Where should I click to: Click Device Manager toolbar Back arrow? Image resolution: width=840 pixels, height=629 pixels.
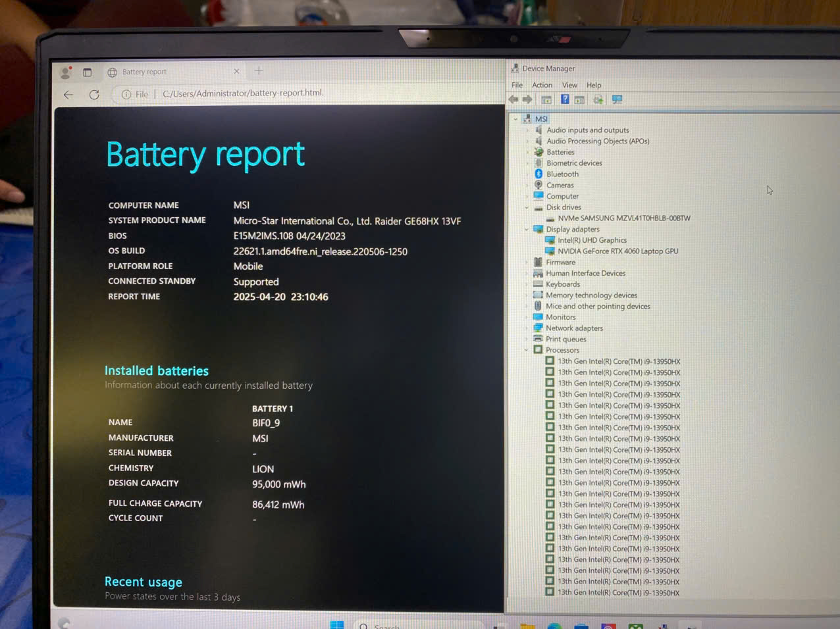coord(513,99)
